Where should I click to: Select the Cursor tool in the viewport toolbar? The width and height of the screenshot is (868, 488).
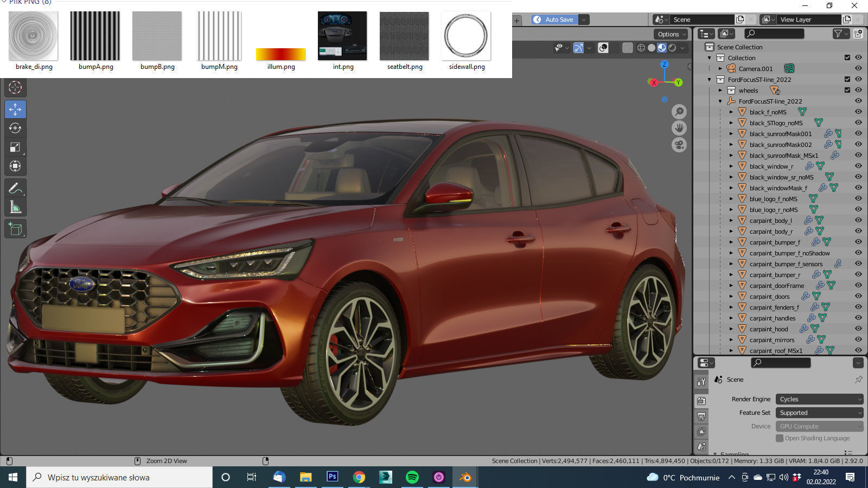(x=15, y=87)
